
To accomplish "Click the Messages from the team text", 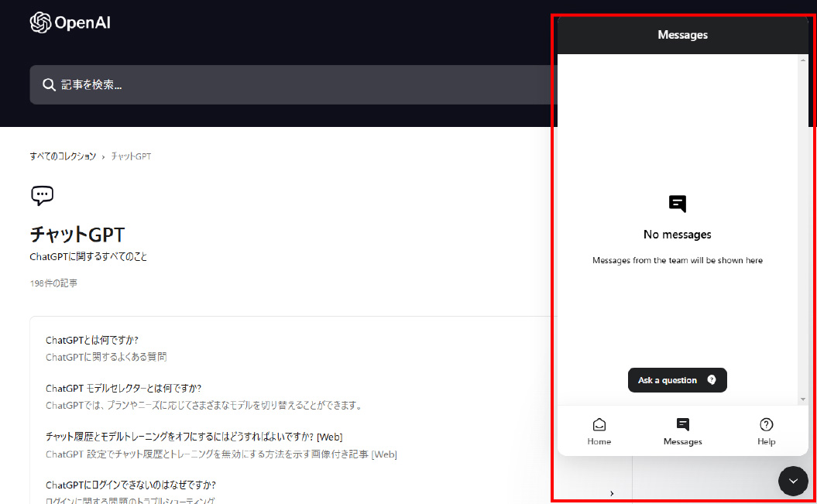I will point(678,260).
